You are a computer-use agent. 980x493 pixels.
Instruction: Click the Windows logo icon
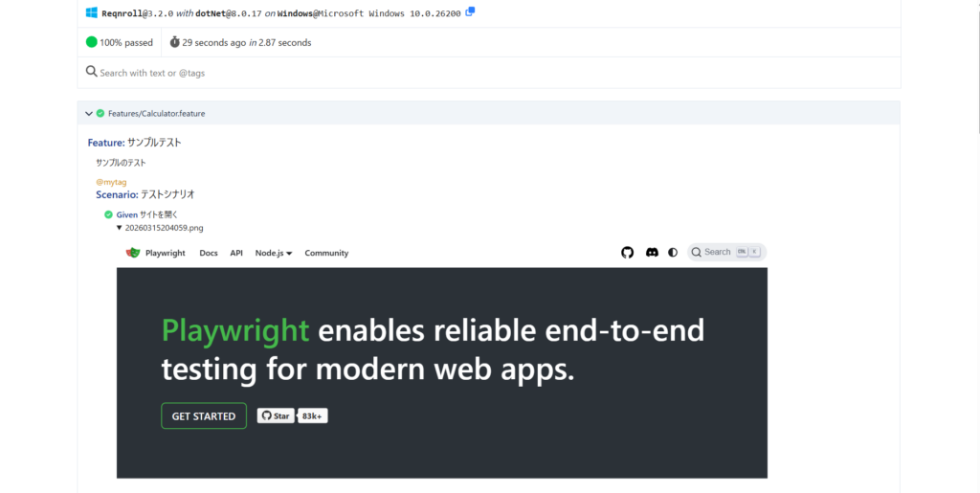(92, 13)
